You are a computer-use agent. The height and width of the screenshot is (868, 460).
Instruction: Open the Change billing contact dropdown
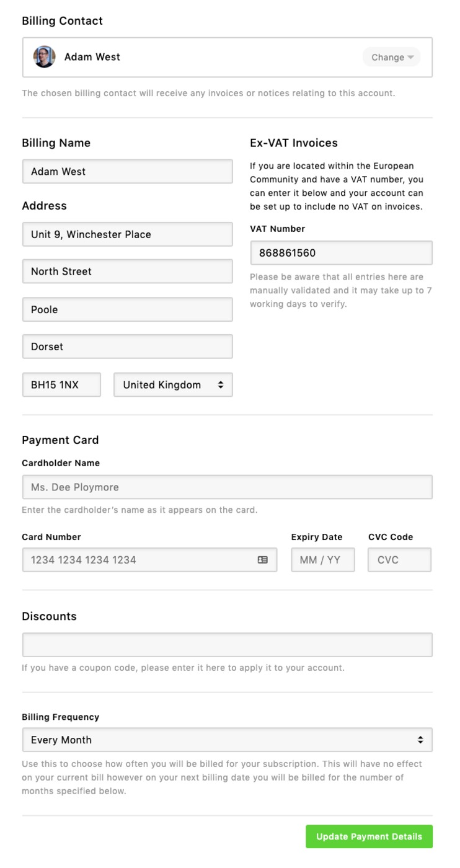[x=392, y=57]
